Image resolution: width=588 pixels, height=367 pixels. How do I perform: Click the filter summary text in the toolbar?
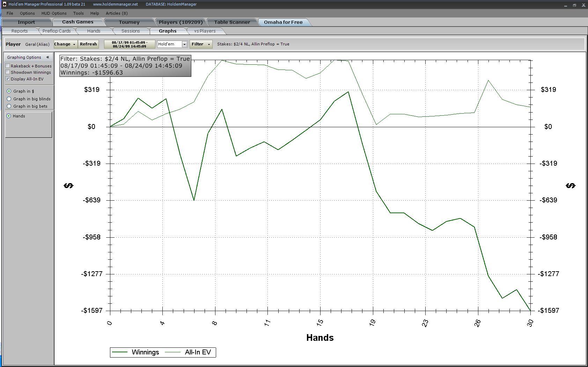[x=253, y=44]
